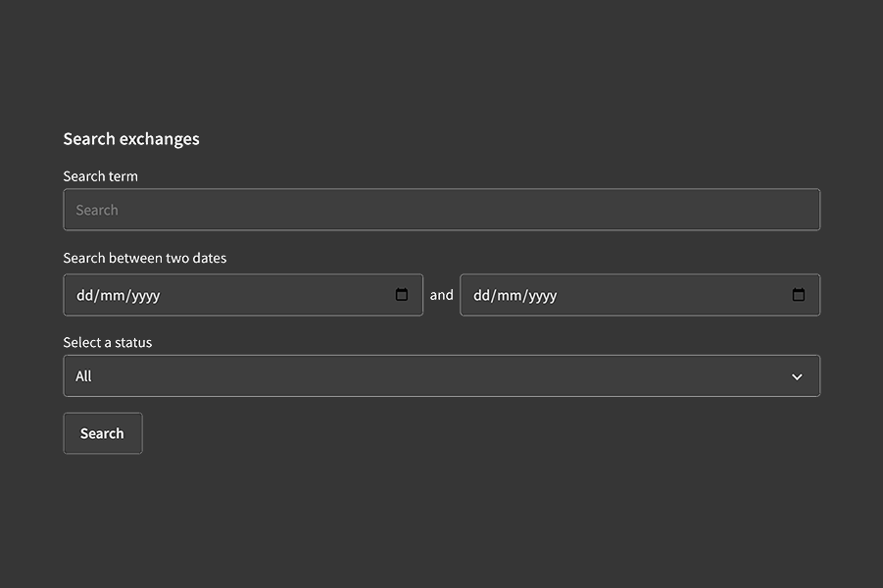The height and width of the screenshot is (588, 883).
Task: Click the year segment of the end date
Action: point(537,294)
